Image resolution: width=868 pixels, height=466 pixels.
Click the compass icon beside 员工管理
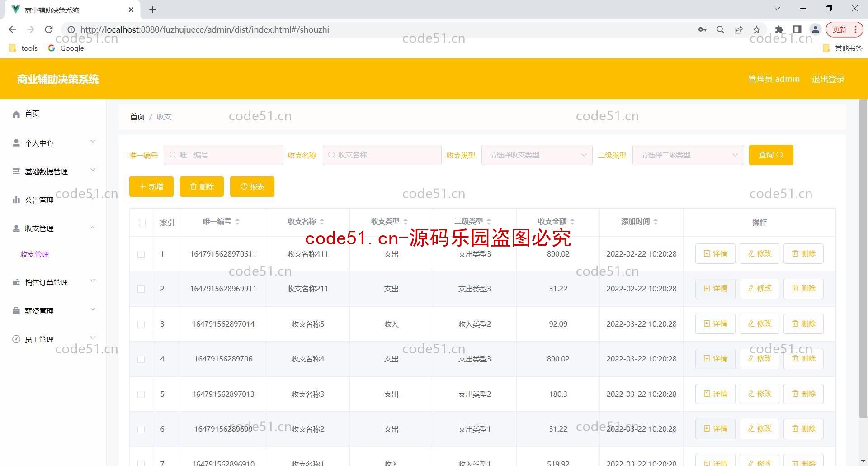tap(16, 339)
